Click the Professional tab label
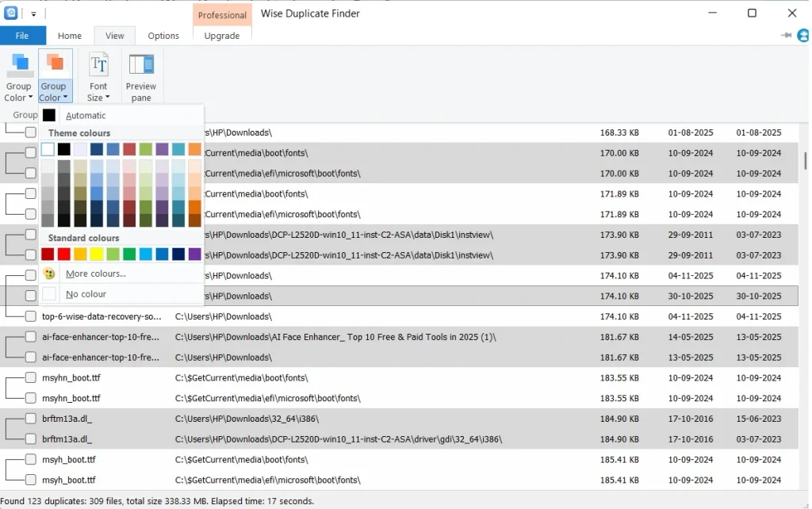The image size is (812, 509). (x=222, y=15)
